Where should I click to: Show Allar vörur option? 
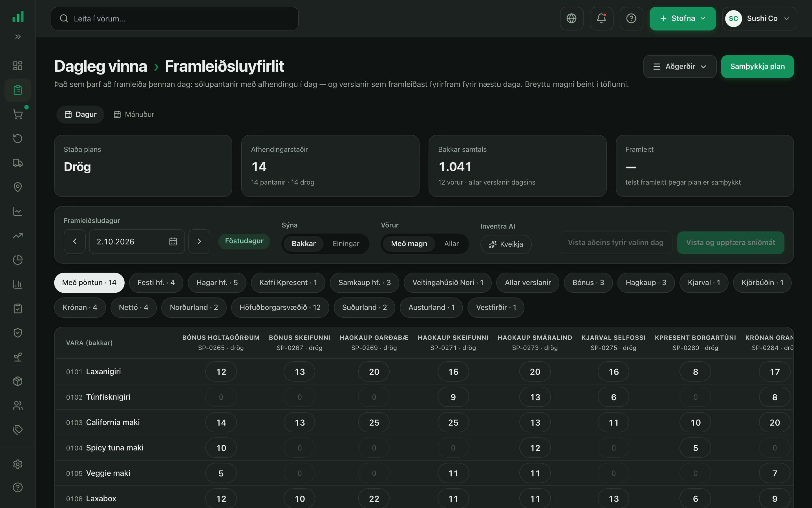(x=451, y=244)
